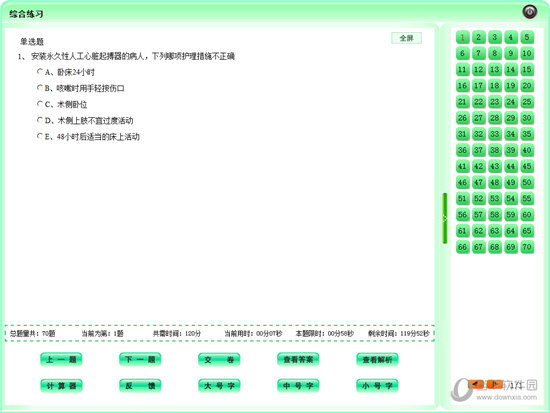This screenshot has width=550, height=413.
Task: Jump to question 43
Action: click(495, 166)
